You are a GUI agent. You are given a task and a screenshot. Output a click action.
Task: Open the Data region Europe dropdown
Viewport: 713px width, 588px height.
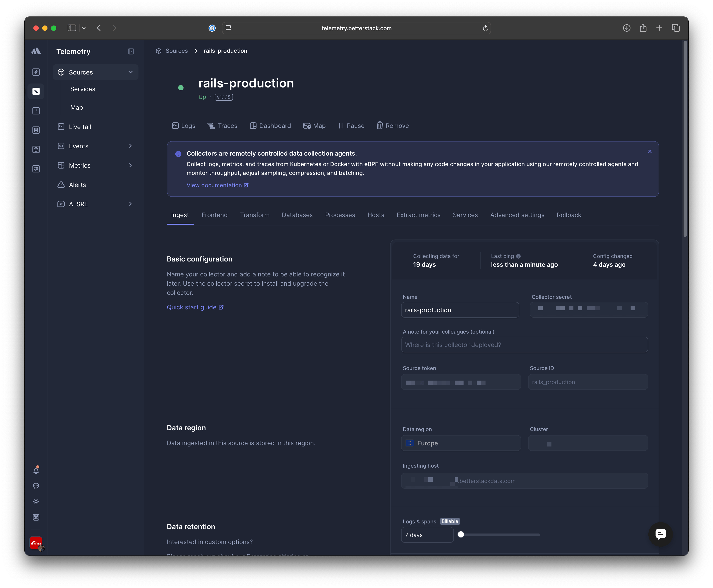(x=461, y=443)
